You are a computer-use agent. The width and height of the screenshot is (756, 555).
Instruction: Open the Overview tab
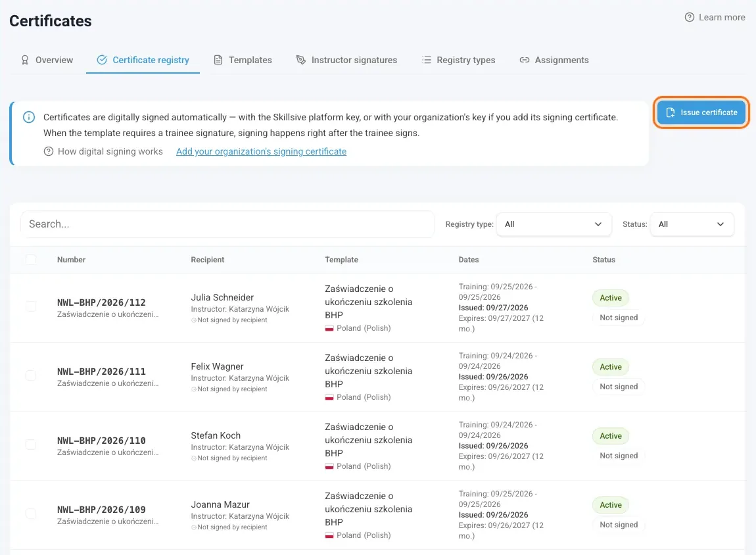click(47, 60)
